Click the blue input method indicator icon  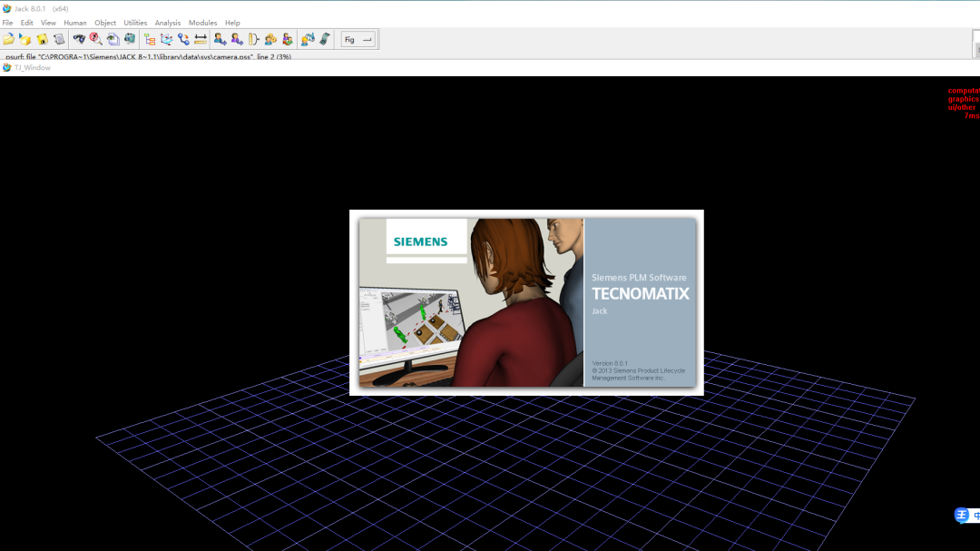click(961, 515)
